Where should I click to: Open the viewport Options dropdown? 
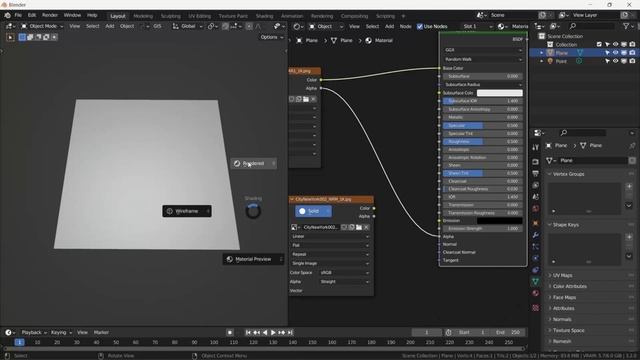pyautogui.click(x=272, y=37)
